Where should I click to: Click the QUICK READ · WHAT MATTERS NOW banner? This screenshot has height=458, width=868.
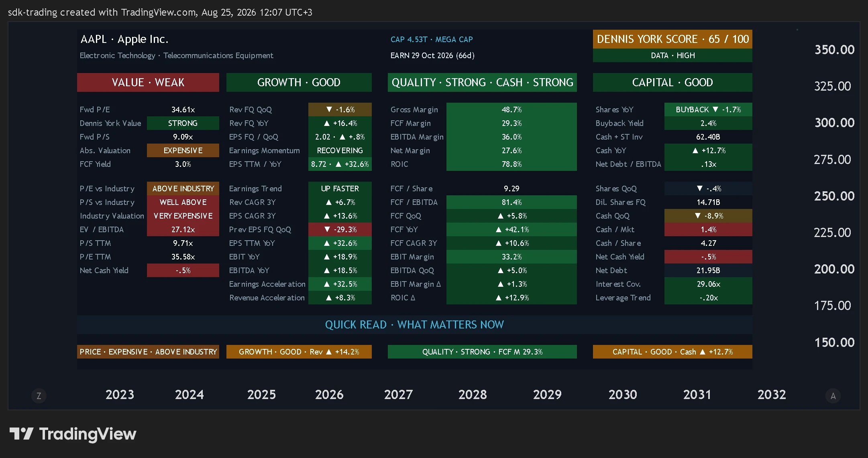click(x=415, y=324)
